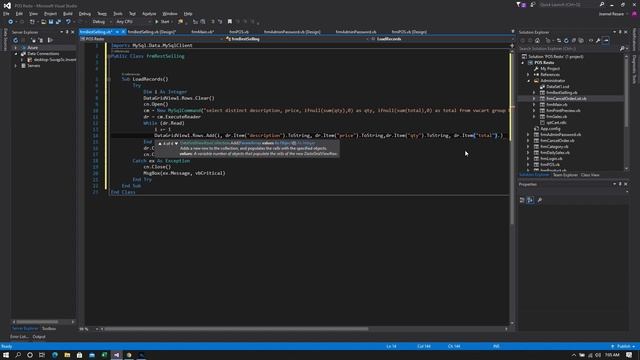Click the editor horizontal scrollbar thumb
640x360 pixels.
click(236, 329)
